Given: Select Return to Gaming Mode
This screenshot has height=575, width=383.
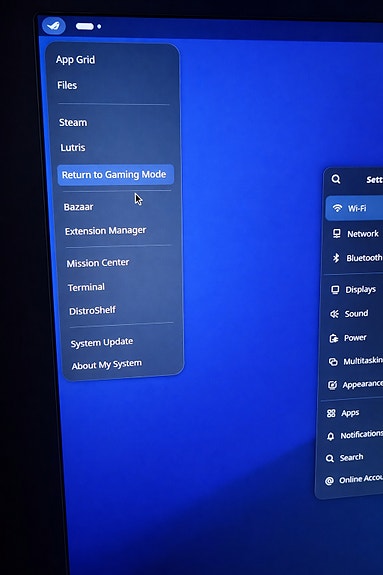Looking at the screenshot, I should click(115, 175).
